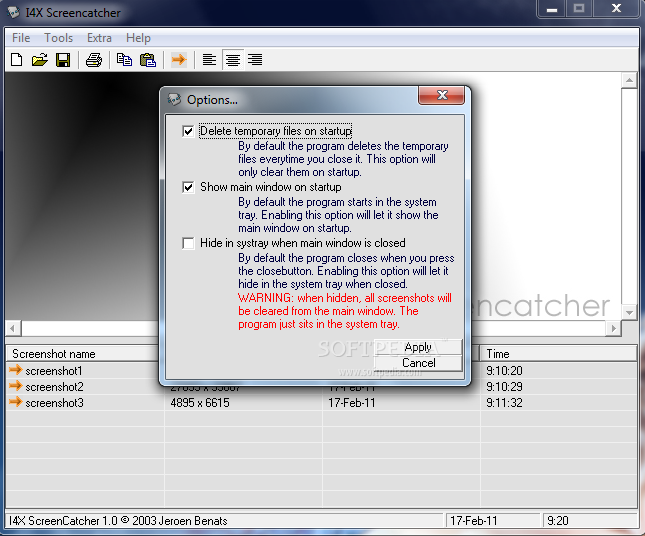Click the time 9:10:20 cell

point(504,371)
